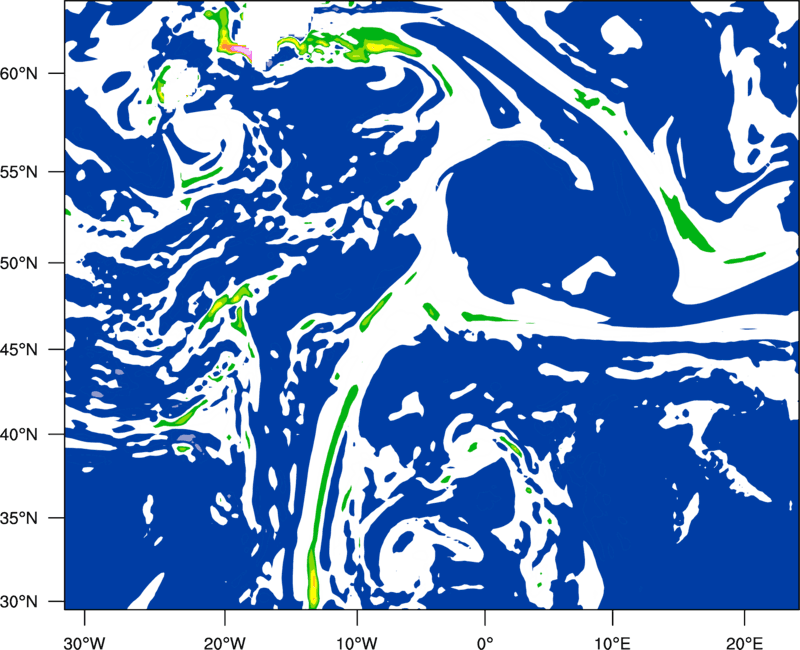Click the 20°W longitude label
Viewport: 800px width, 650px height.
[225, 642]
